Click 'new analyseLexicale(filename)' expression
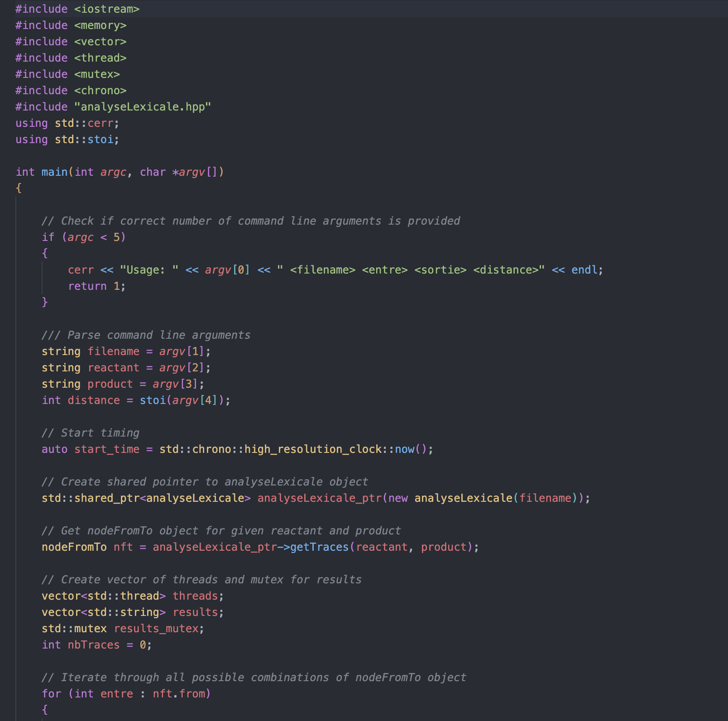 coord(483,498)
